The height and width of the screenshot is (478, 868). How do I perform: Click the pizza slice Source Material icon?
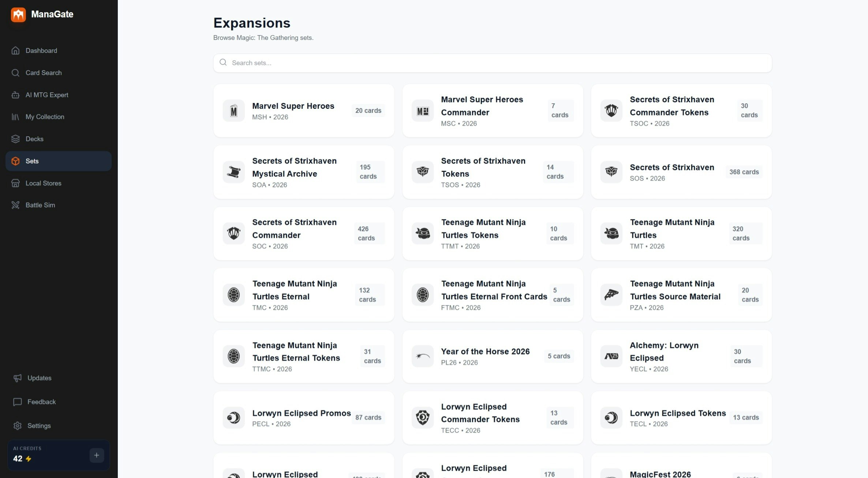click(x=611, y=294)
